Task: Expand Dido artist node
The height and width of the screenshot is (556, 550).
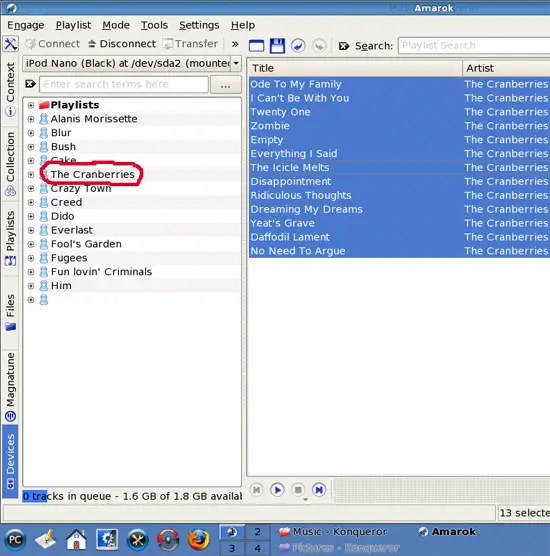Action: pyautogui.click(x=31, y=216)
